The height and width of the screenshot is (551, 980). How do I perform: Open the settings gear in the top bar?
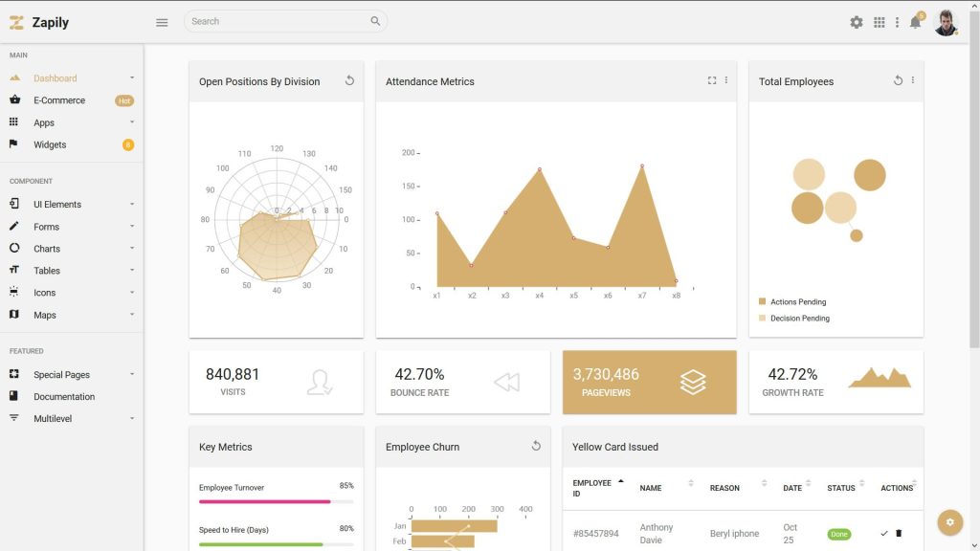857,21
